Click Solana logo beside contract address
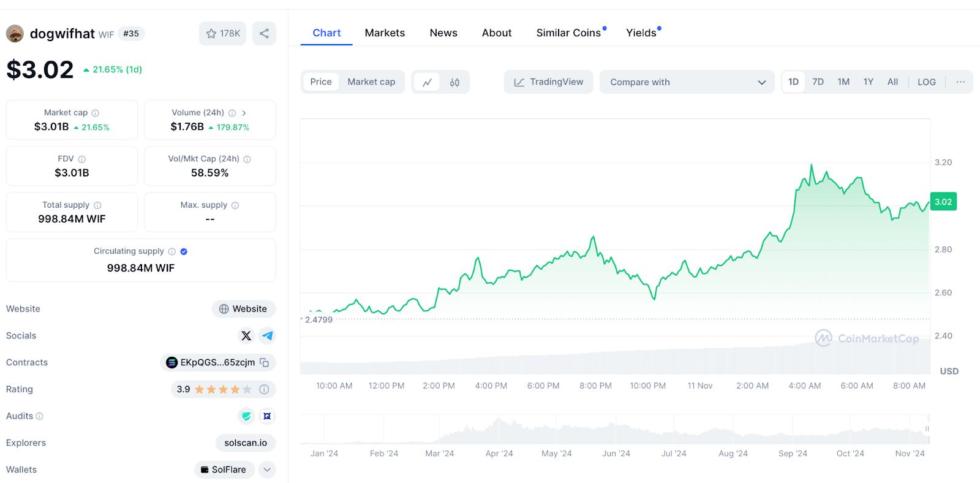This screenshot has height=483, width=980. point(171,362)
